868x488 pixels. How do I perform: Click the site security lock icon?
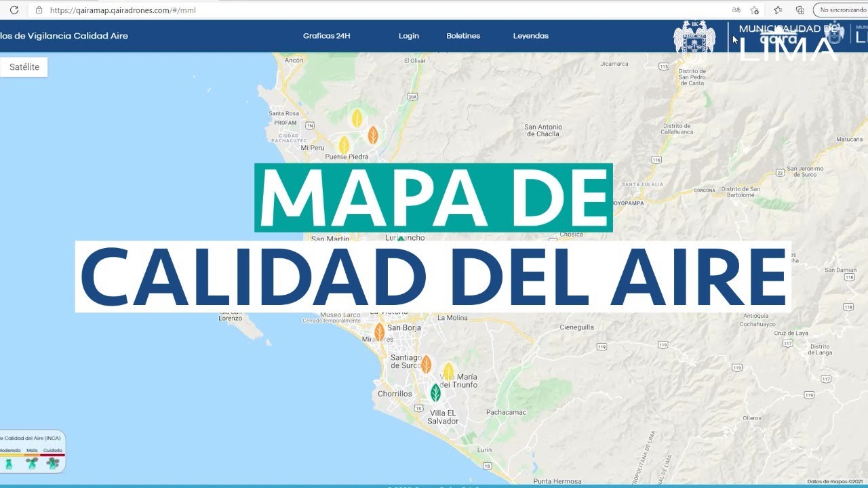coord(39,10)
